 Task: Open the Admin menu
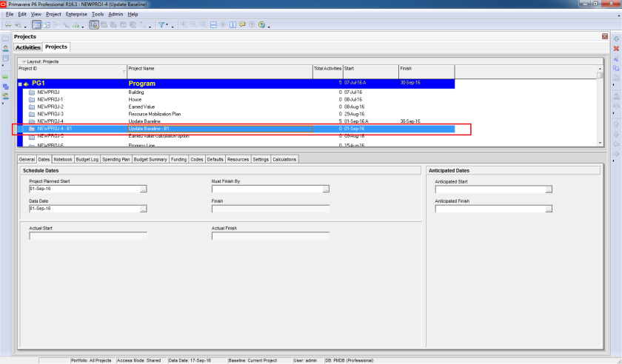click(x=116, y=14)
